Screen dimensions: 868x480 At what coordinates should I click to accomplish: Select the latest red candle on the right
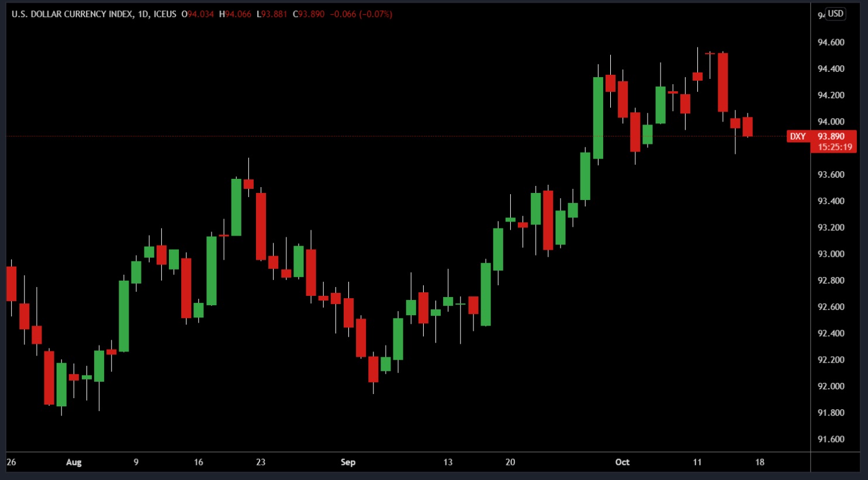[748, 127]
